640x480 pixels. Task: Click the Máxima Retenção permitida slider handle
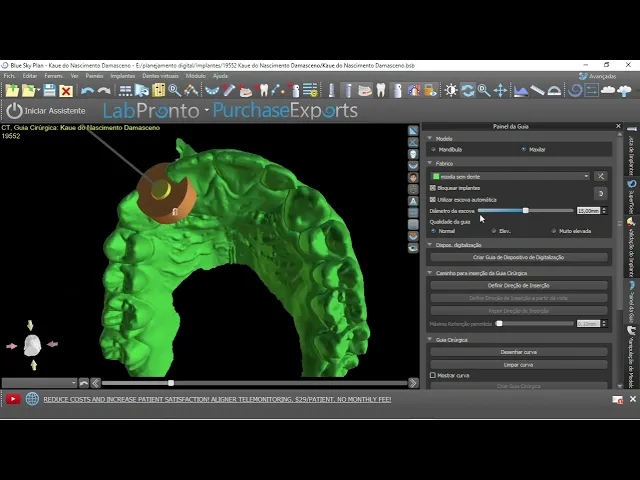(499, 324)
